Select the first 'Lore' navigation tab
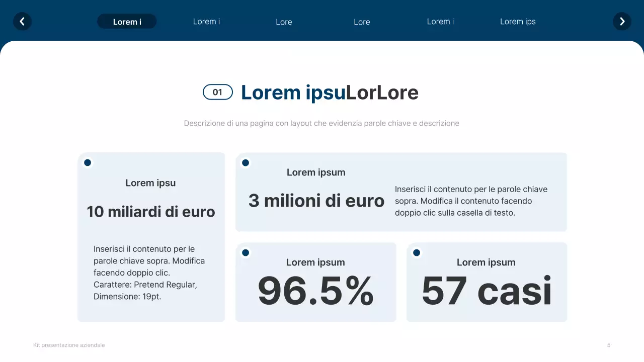Image resolution: width=644 pixels, height=362 pixels. (284, 22)
